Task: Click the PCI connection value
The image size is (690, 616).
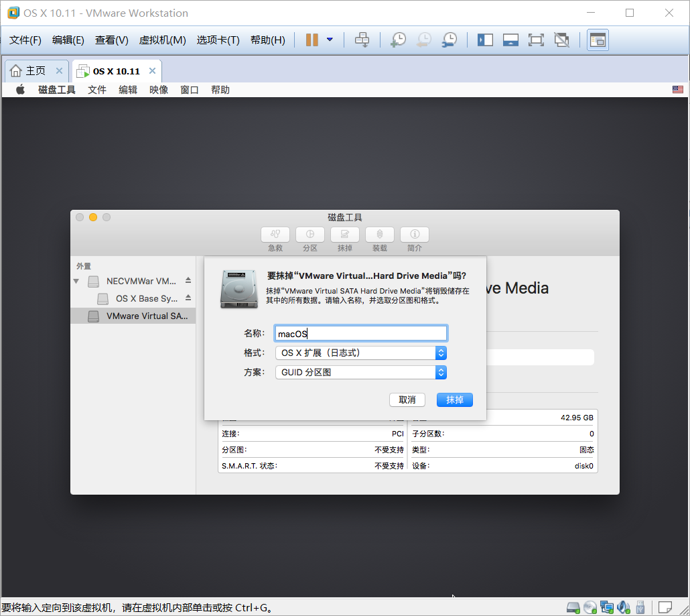Action: point(398,434)
